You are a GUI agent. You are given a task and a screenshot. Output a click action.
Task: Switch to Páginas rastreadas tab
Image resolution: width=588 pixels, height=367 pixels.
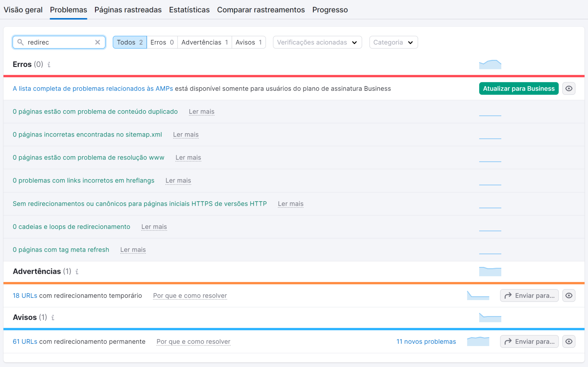coord(128,10)
